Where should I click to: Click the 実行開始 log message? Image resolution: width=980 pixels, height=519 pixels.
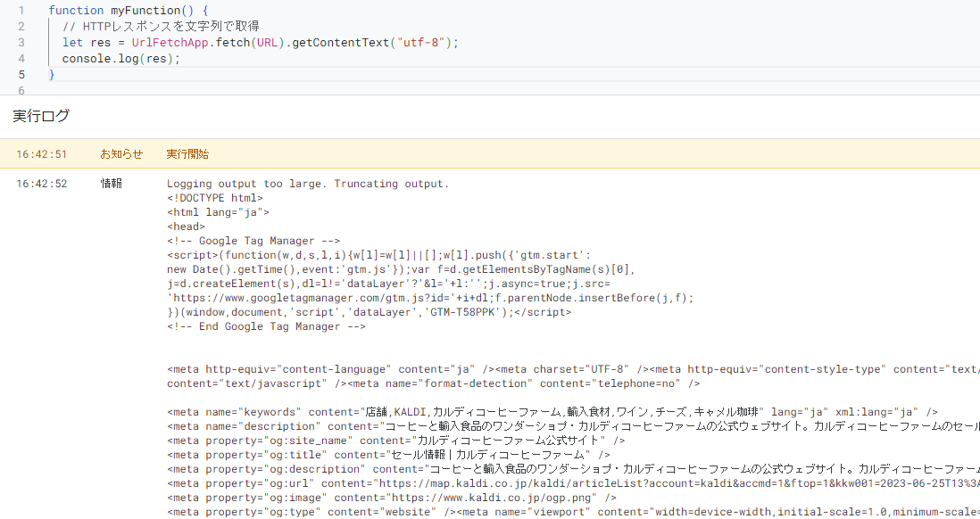click(187, 154)
